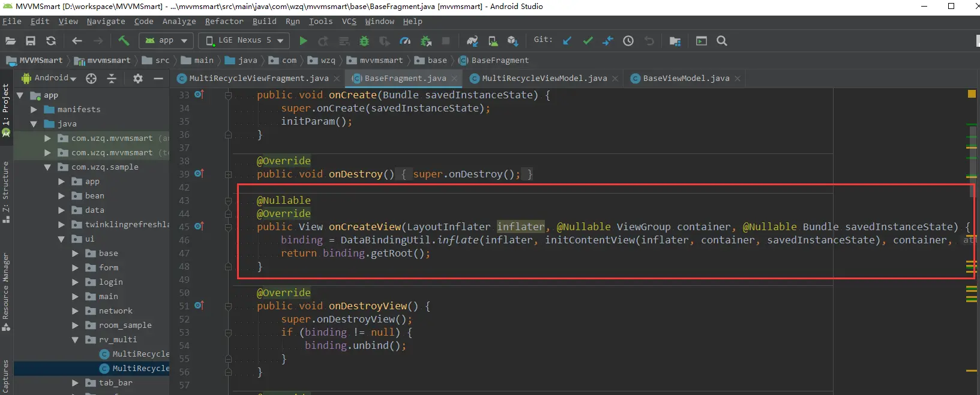
Task: Click the Git commit checkmark icon
Action: click(x=588, y=41)
